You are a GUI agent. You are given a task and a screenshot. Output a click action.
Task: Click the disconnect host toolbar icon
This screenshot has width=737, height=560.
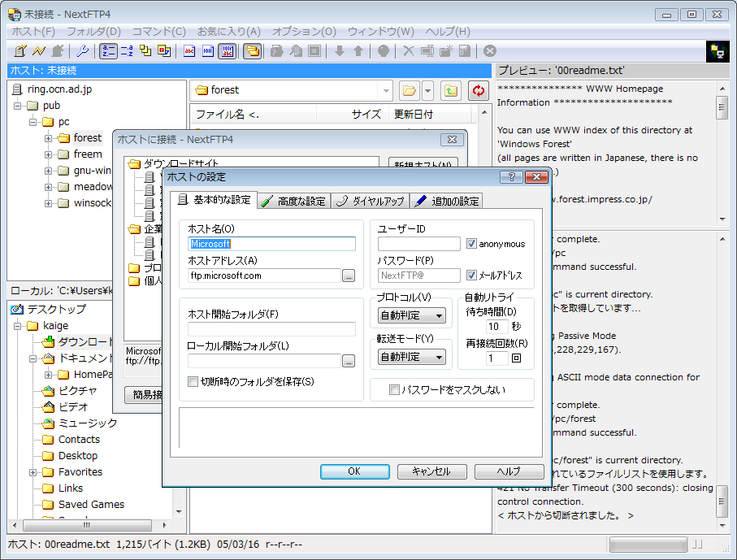pos(58,50)
